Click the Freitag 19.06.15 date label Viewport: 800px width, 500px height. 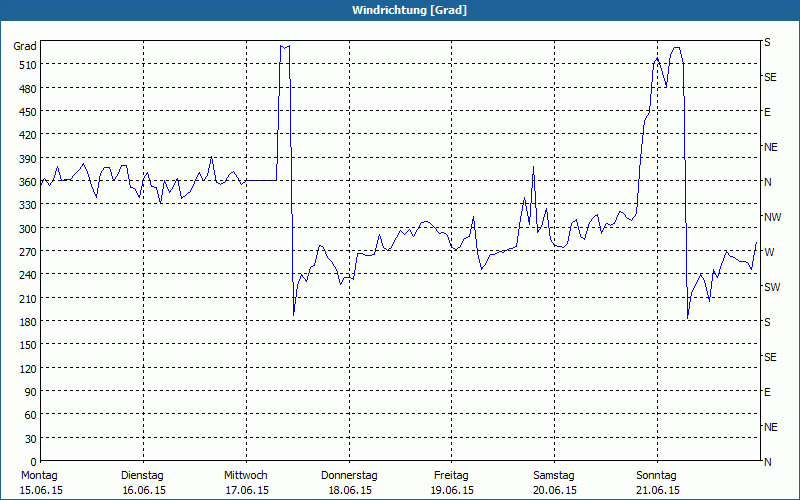(x=452, y=482)
